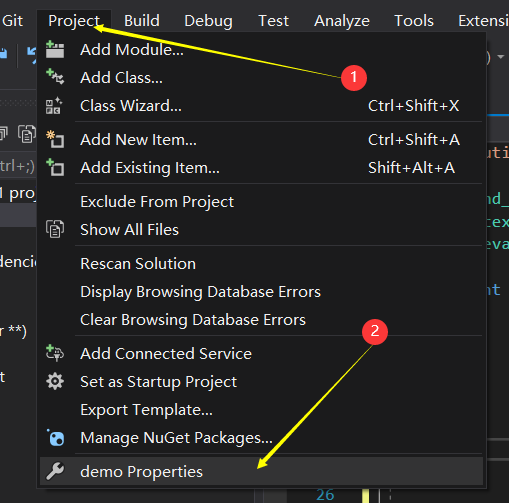Click the Show All Files menu icon

point(55,229)
